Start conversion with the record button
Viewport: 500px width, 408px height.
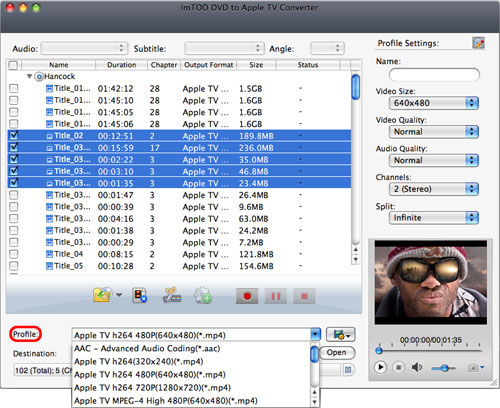click(247, 296)
